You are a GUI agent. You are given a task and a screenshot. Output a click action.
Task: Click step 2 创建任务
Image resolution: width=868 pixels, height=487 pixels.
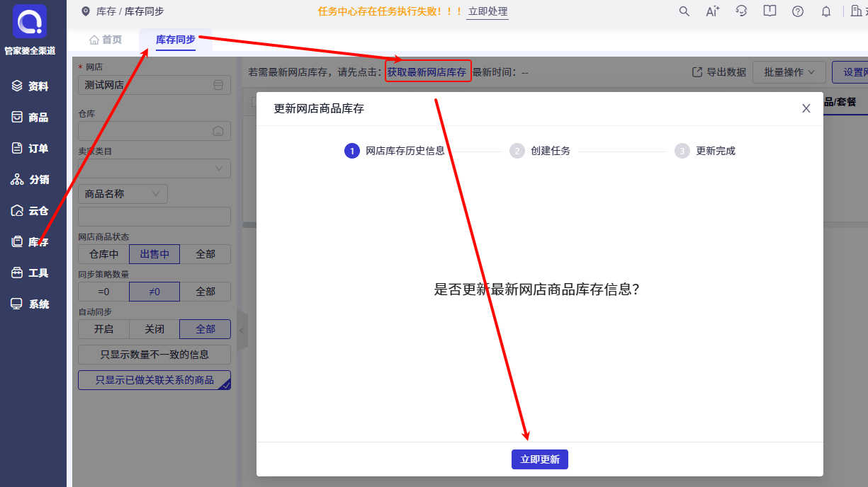[x=540, y=151]
